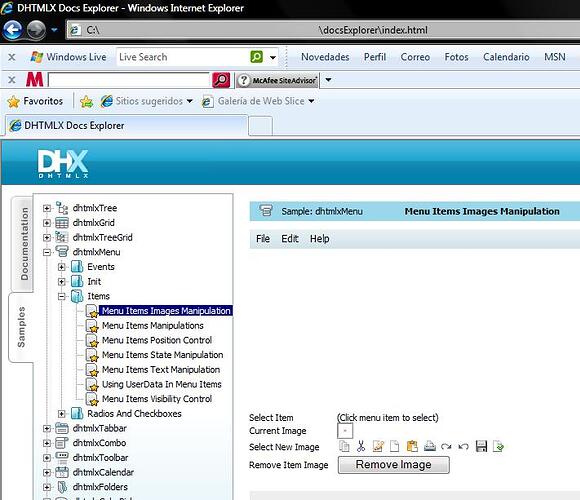Image resolution: width=580 pixels, height=500 pixels.
Task: Click in the Live Search input field
Action: [x=183, y=57]
